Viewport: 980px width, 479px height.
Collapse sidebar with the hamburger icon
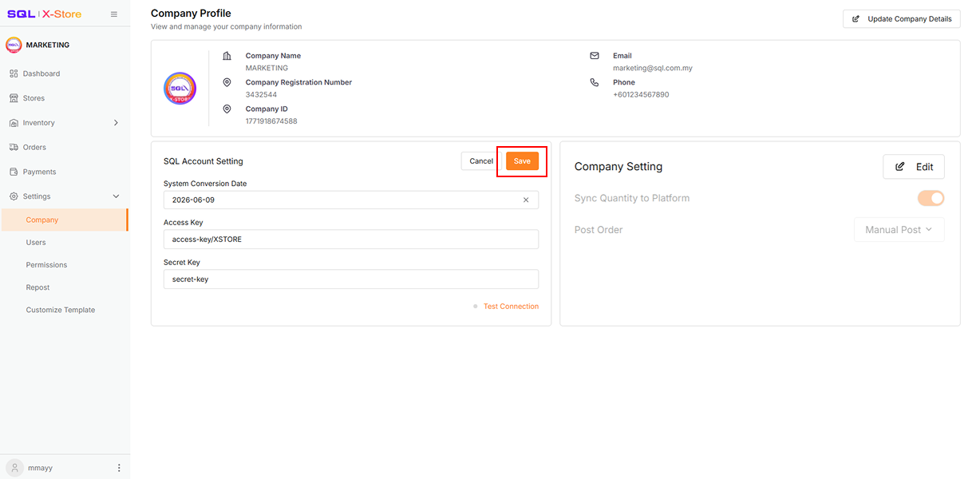point(114,14)
